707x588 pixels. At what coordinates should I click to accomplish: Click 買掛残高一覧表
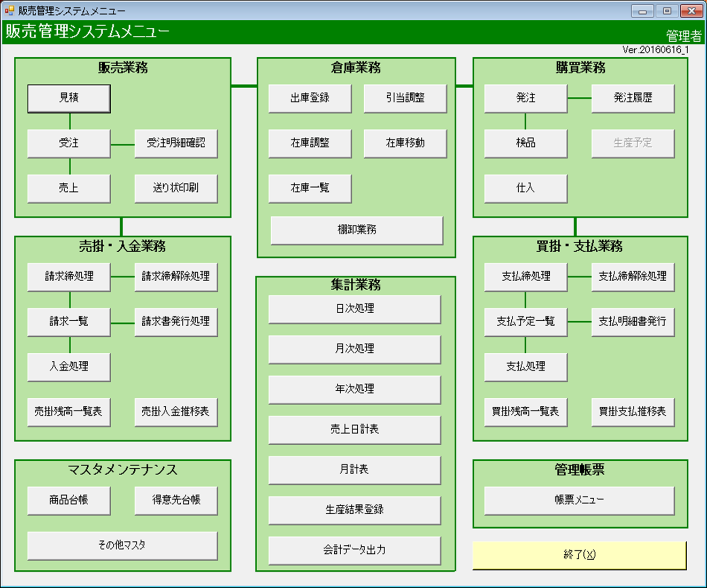coord(526,412)
